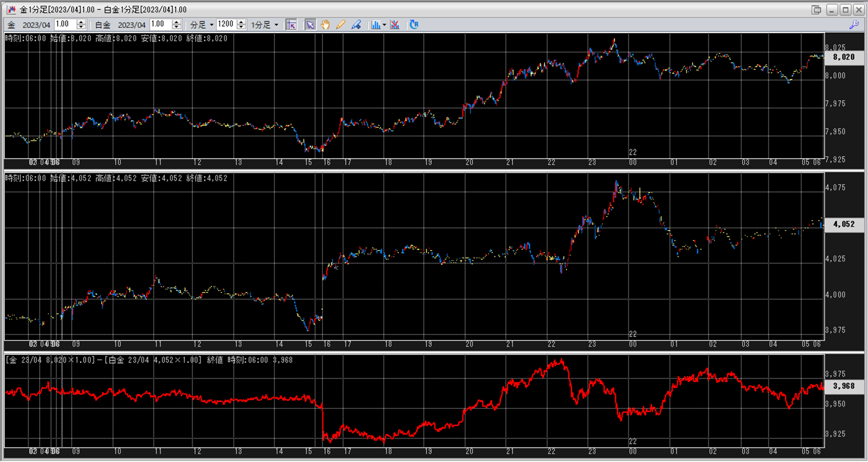Click the crosshair cursor chart icon
This screenshot has width=868, height=462.
[x=291, y=25]
